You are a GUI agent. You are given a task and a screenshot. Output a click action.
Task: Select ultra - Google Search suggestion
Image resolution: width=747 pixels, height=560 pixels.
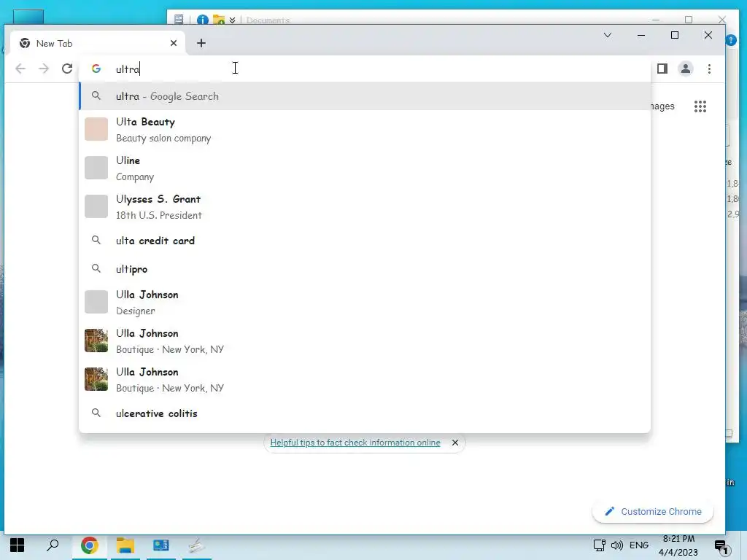click(x=365, y=96)
